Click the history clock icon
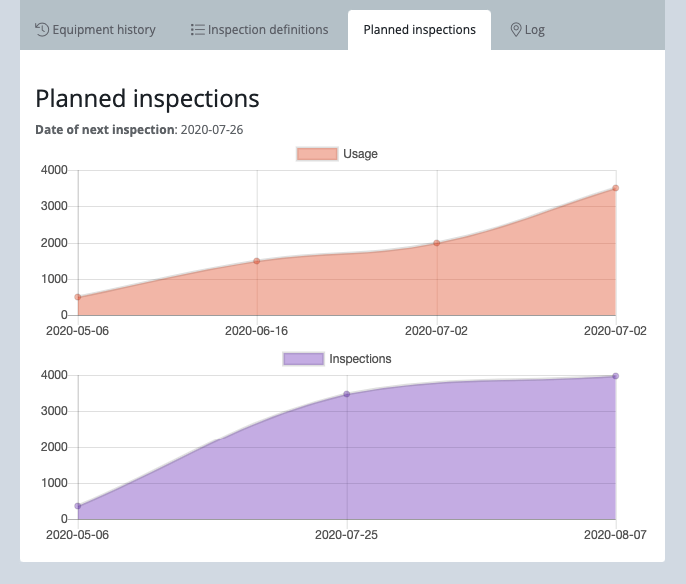Image resolution: width=686 pixels, height=584 pixels. 42,29
